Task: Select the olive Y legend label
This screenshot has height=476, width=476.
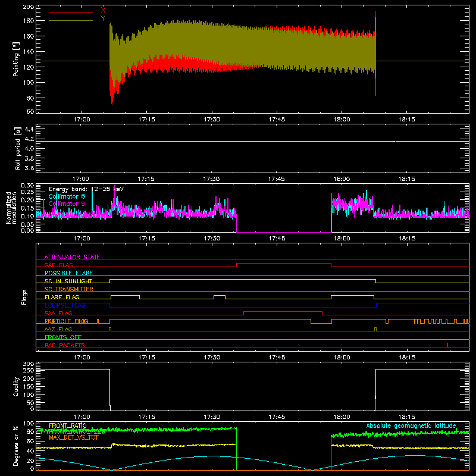Action: click(x=103, y=18)
